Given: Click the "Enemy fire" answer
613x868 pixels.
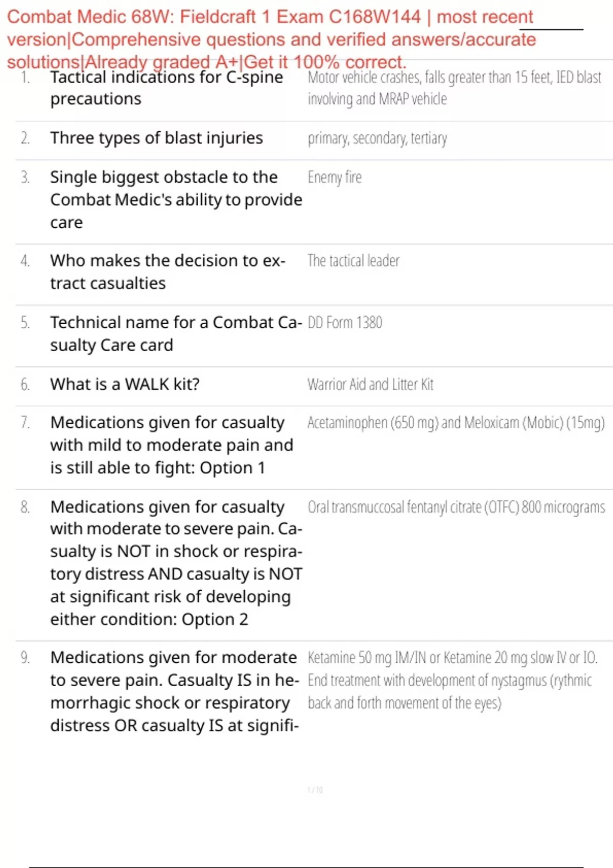Looking at the screenshot, I should (x=335, y=177).
